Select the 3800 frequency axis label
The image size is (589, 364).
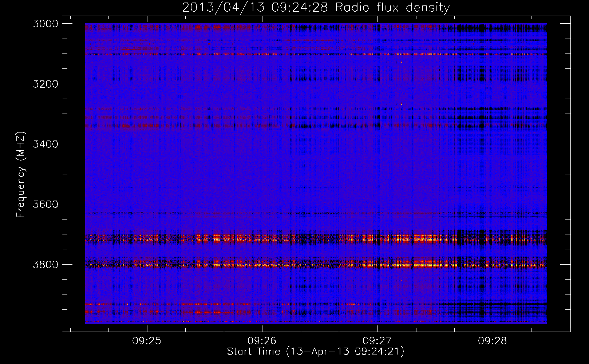46,264
